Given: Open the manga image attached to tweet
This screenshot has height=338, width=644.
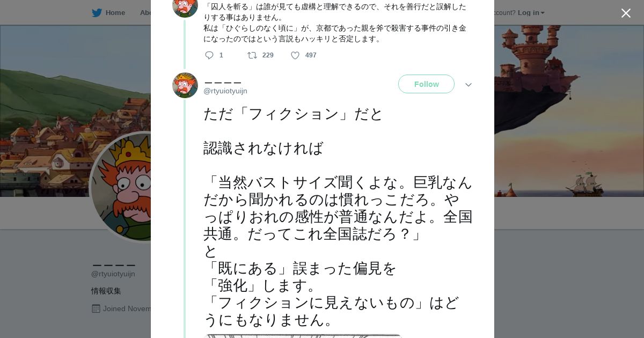Looking at the screenshot, I should (x=303, y=335).
